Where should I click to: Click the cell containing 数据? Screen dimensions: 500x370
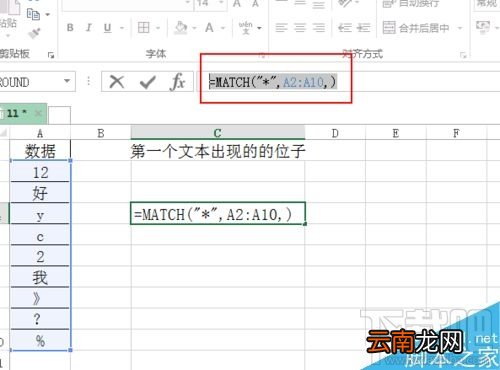point(40,151)
